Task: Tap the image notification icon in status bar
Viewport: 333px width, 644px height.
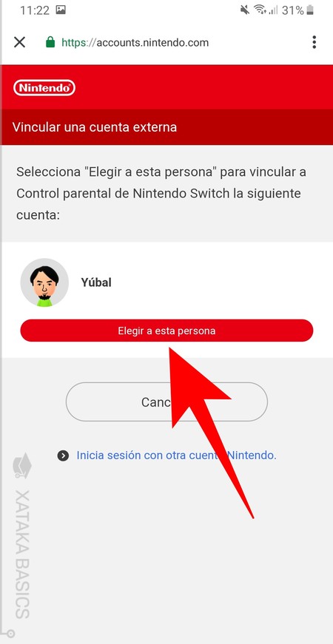Action: click(x=61, y=10)
